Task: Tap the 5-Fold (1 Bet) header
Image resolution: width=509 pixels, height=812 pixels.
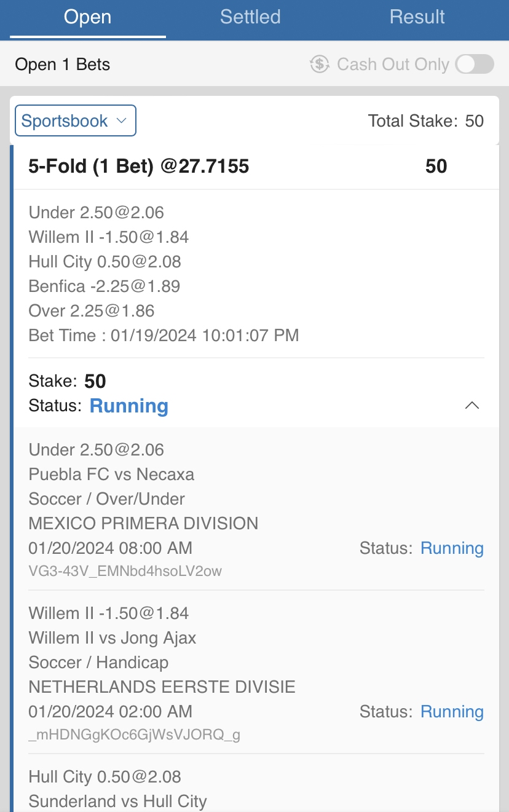Action: tap(139, 166)
